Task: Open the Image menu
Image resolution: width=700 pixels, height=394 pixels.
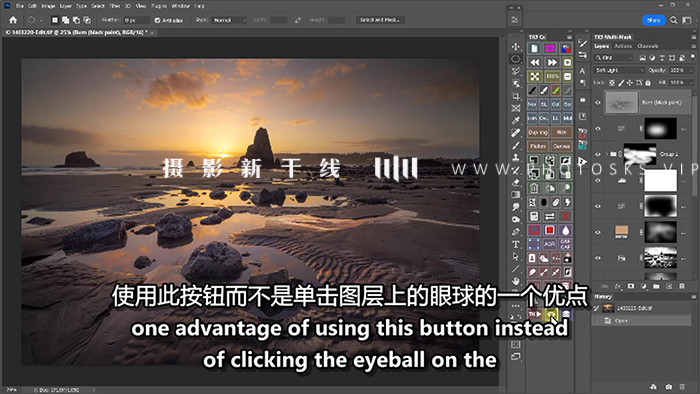Action: 48,6
